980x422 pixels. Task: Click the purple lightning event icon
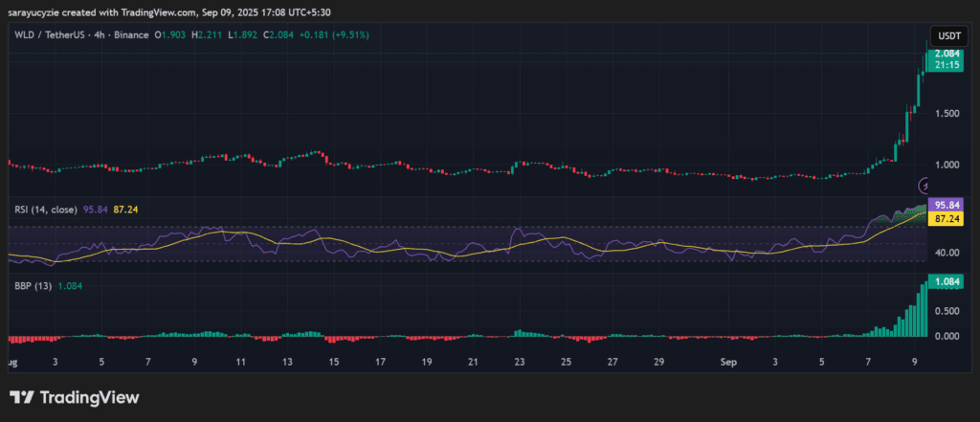(x=924, y=185)
